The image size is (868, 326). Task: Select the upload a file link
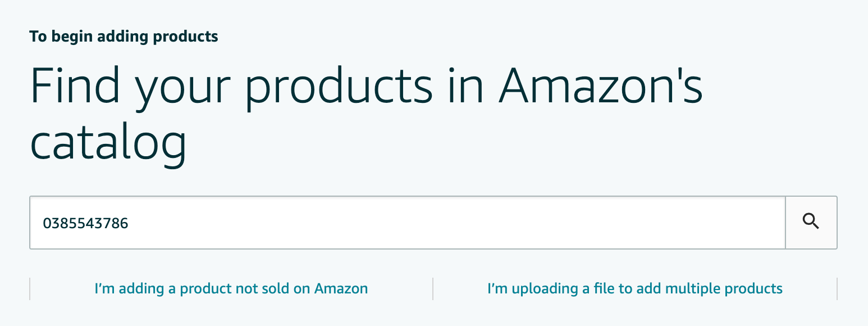point(635,289)
